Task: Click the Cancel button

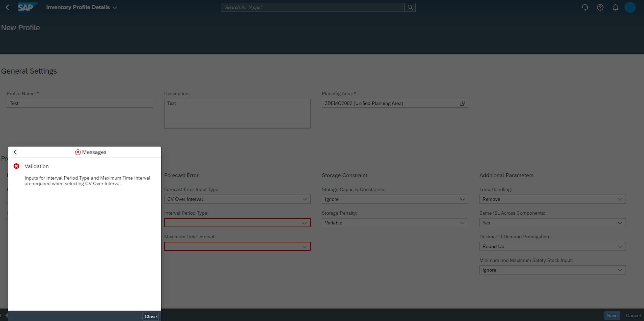Action: (x=633, y=316)
